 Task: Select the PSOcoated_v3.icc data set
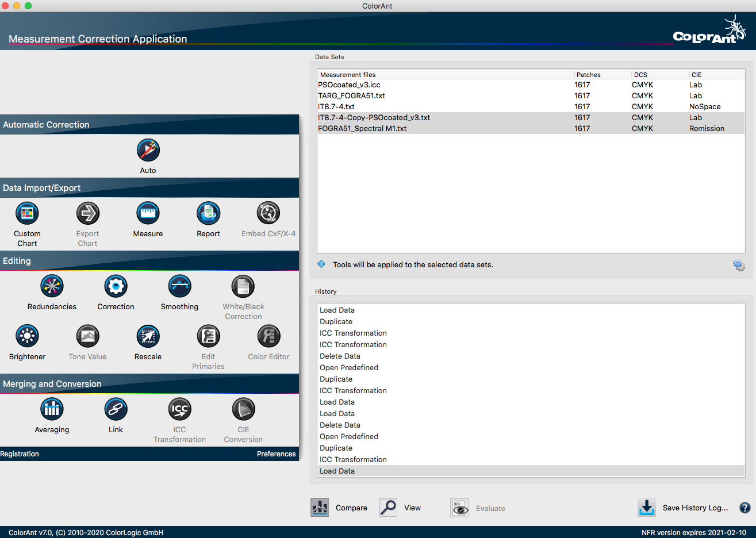click(x=531, y=85)
